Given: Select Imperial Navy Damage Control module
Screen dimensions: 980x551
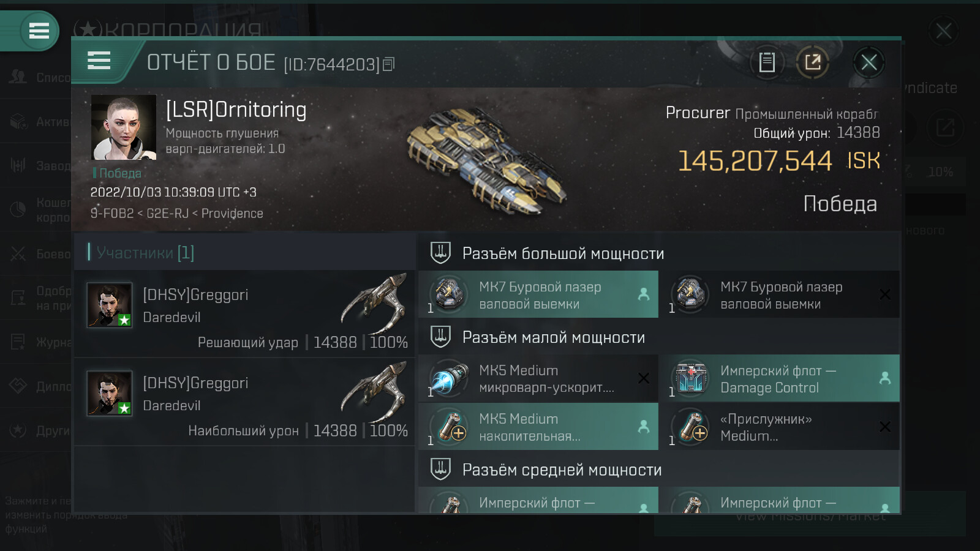Looking at the screenshot, I should [x=779, y=378].
